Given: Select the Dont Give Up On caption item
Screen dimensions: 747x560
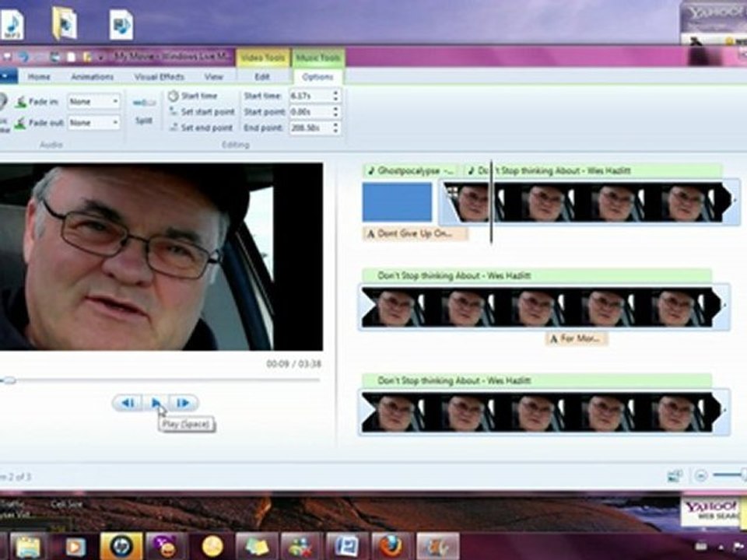Looking at the screenshot, I should pyautogui.click(x=416, y=233).
